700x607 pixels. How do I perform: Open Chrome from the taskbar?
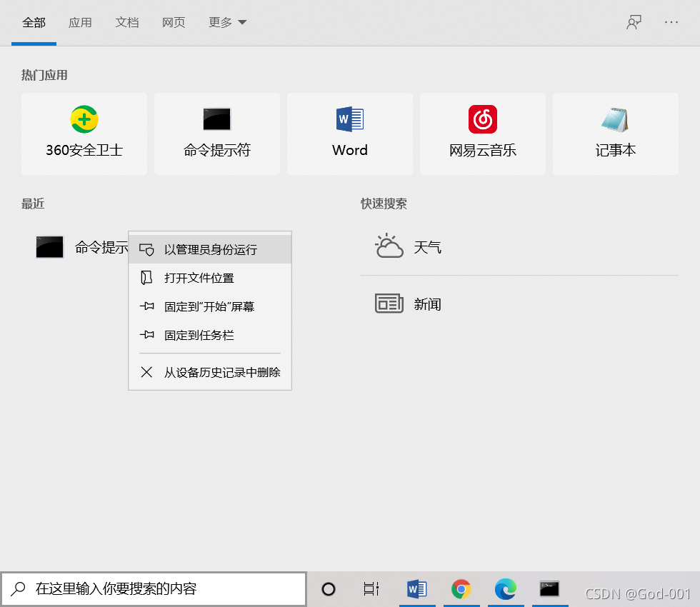tap(461, 589)
